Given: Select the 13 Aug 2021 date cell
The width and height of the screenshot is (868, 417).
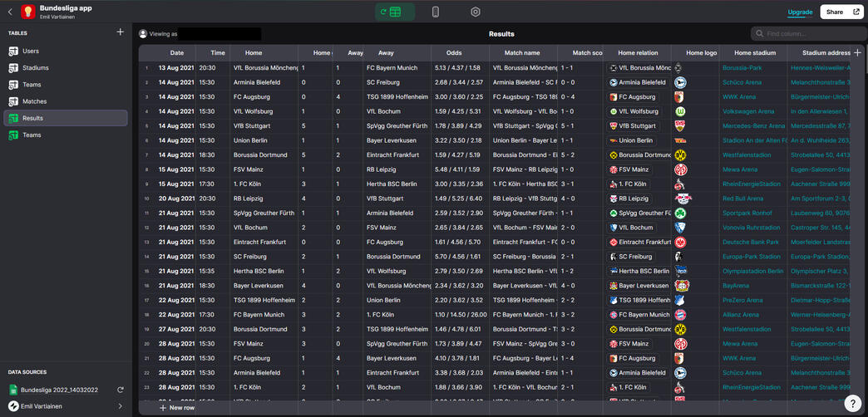Looking at the screenshot, I should point(174,68).
